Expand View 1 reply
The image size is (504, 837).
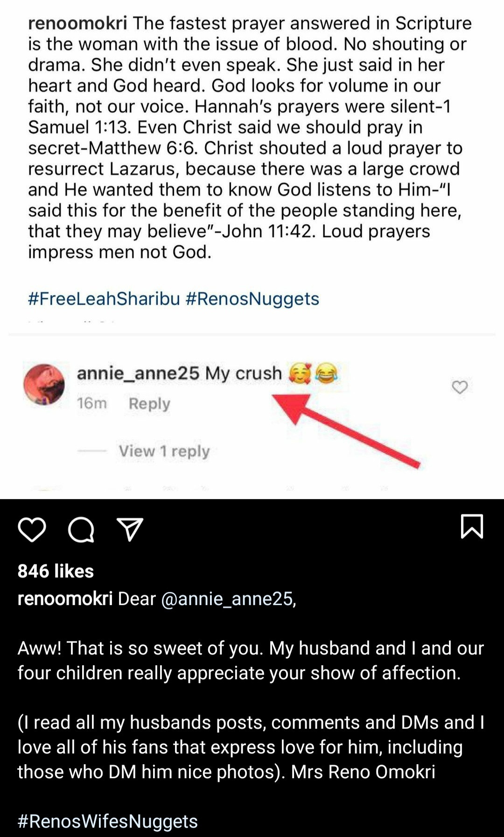click(x=164, y=451)
